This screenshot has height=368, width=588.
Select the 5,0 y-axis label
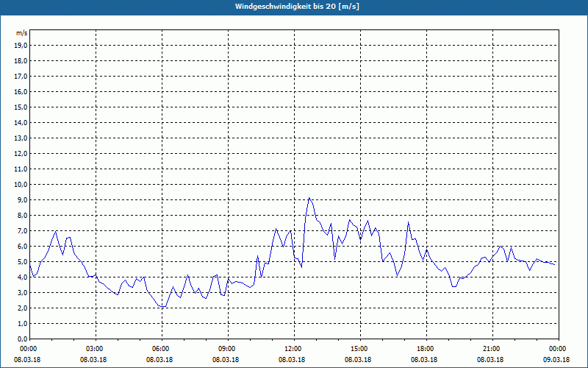coord(23,262)
